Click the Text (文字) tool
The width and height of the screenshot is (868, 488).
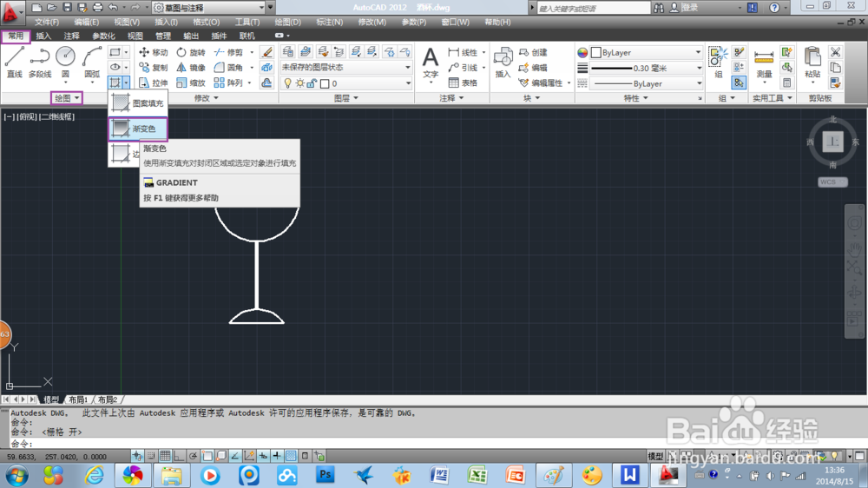431,62
